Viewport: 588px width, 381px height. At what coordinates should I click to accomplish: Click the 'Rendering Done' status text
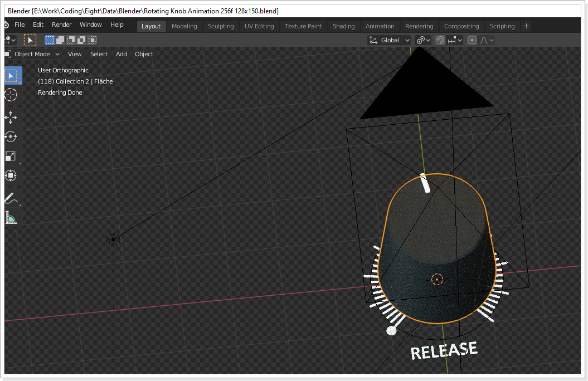(60, 92)
